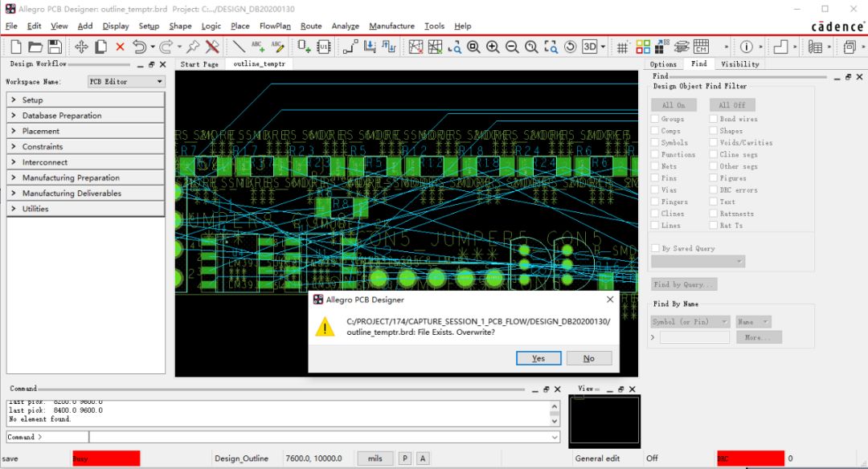Image resolution: width=868 pixels, height=469 pixels.
Task: Check the By Saved Query checkbox
Action: tap(656, 248)
